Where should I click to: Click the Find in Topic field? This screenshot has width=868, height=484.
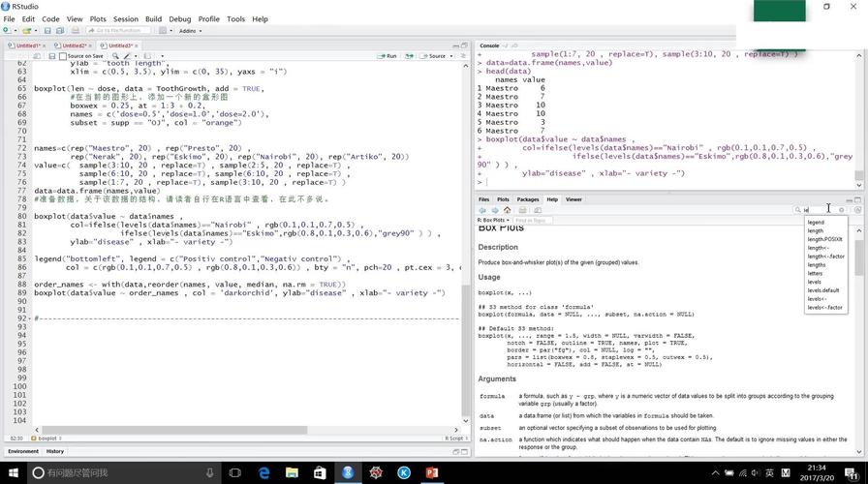coord(534,220)
